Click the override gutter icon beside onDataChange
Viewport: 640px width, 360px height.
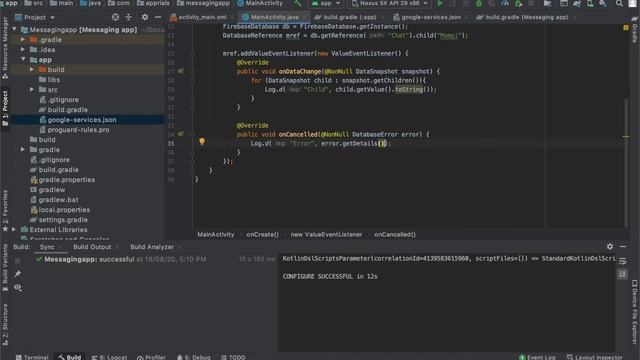coord(181,71)
